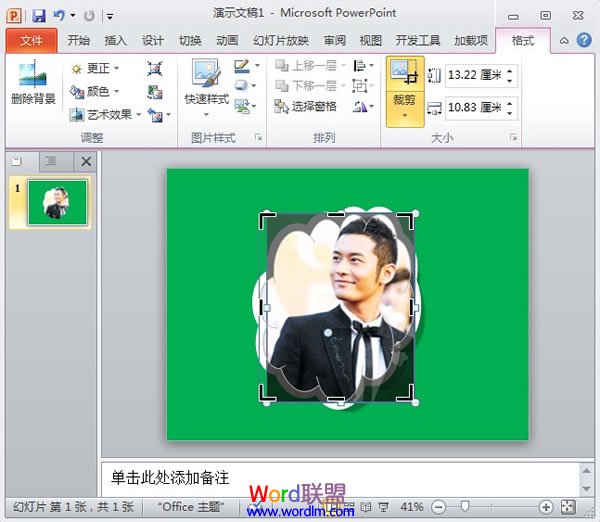
Task: Decrease width with the down spinner arrow
Action: click(x=510, y=113)
